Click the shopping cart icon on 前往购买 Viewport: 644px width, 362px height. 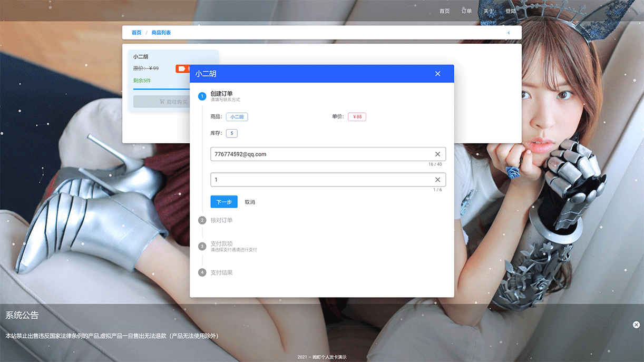(162, 102)
